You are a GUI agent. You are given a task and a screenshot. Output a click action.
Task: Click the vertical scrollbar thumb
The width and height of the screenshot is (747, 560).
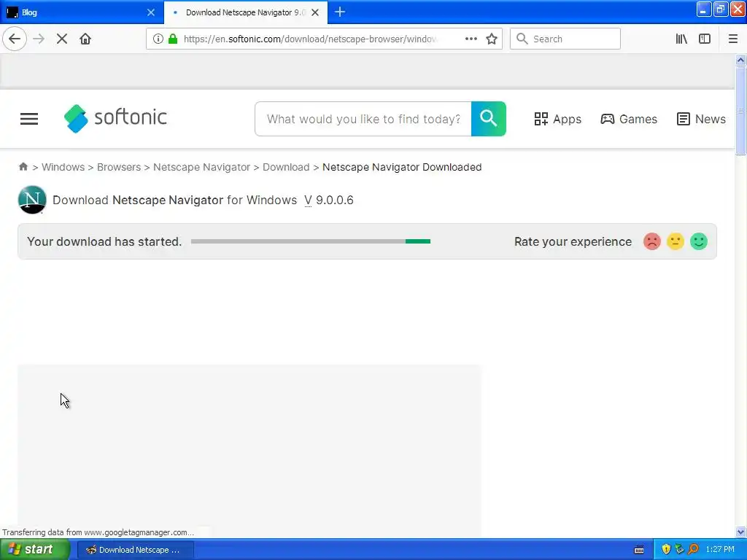pyautogui.click(x=740, y=111)
